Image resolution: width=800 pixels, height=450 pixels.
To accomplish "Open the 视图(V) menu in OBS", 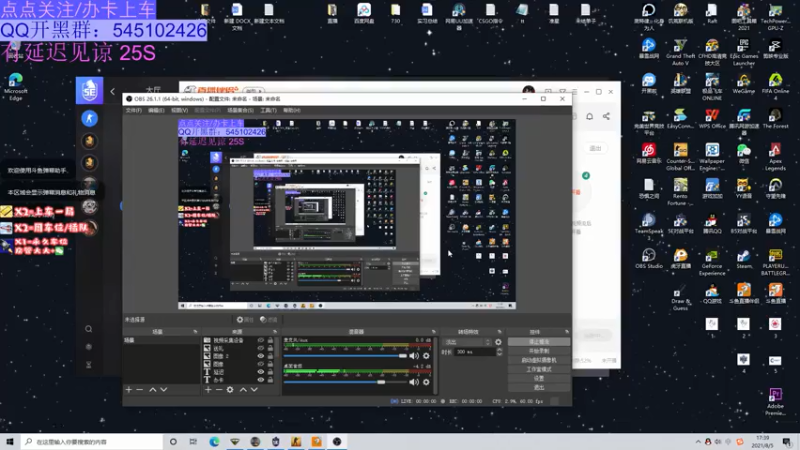I will coord(180,110).
